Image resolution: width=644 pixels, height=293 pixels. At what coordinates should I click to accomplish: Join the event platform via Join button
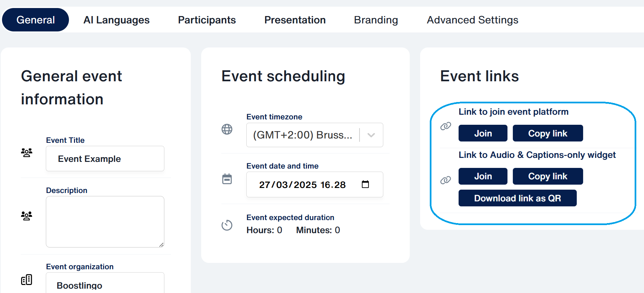(x=483, y=133)
